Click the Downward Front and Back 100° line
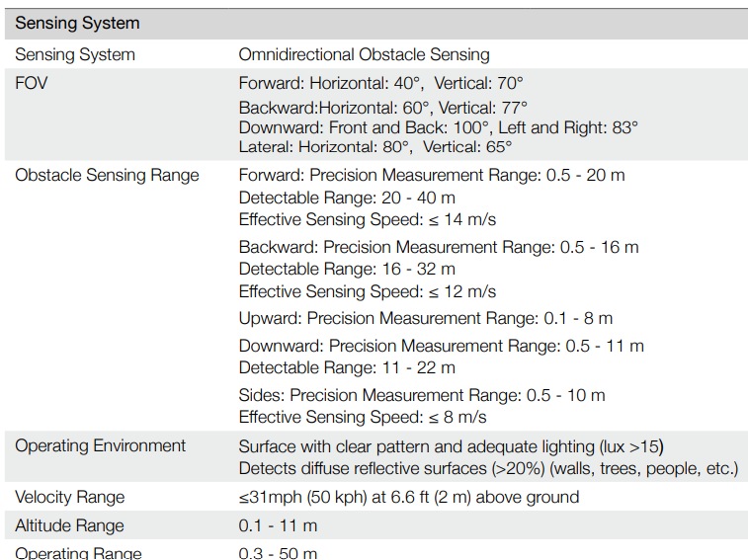The height and width of the screenshot is (560, 748). 438,127
